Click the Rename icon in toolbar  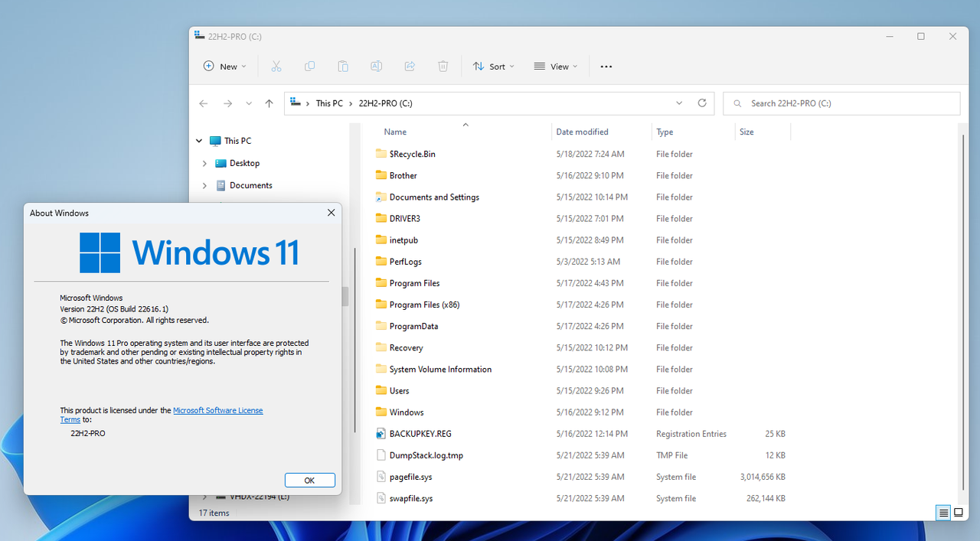pyautogui.click(x=376, y=67)
